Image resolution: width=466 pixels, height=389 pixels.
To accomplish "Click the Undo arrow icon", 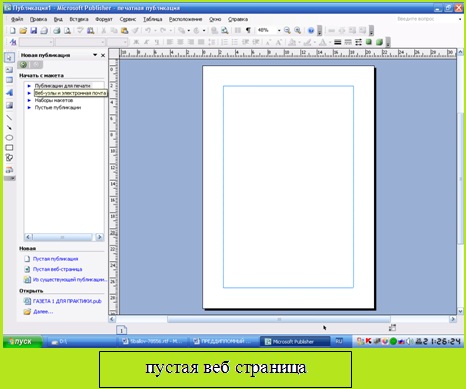I will point(148,31).
